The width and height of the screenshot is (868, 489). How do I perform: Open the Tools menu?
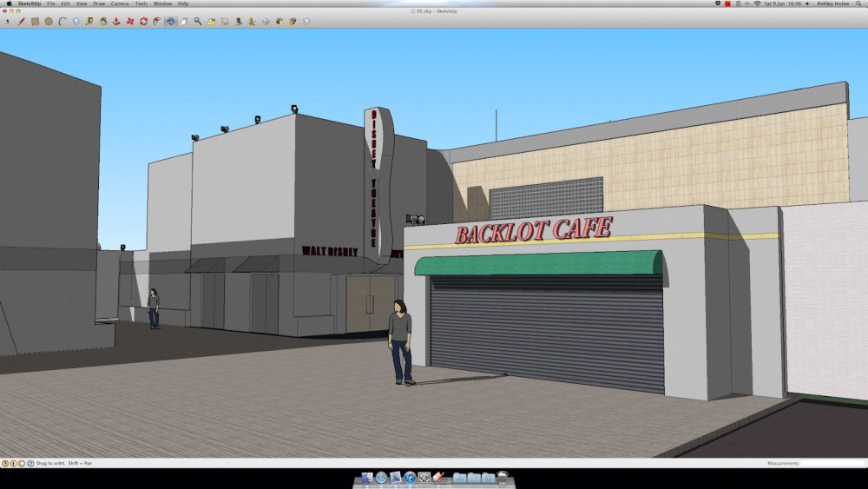[141, 3]
